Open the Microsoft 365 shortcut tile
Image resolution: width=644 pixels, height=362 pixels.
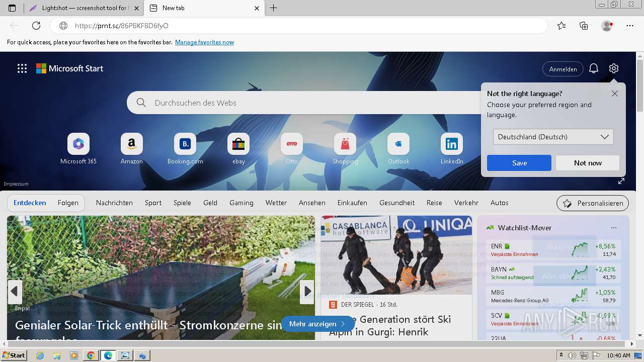78,149
